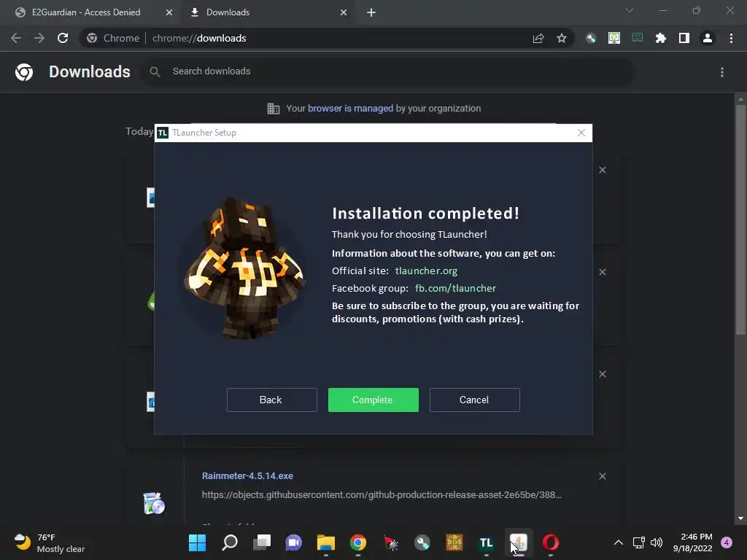Open the browser is managed link
Viewport: 747px width, 560px height.
pos(350,109)
